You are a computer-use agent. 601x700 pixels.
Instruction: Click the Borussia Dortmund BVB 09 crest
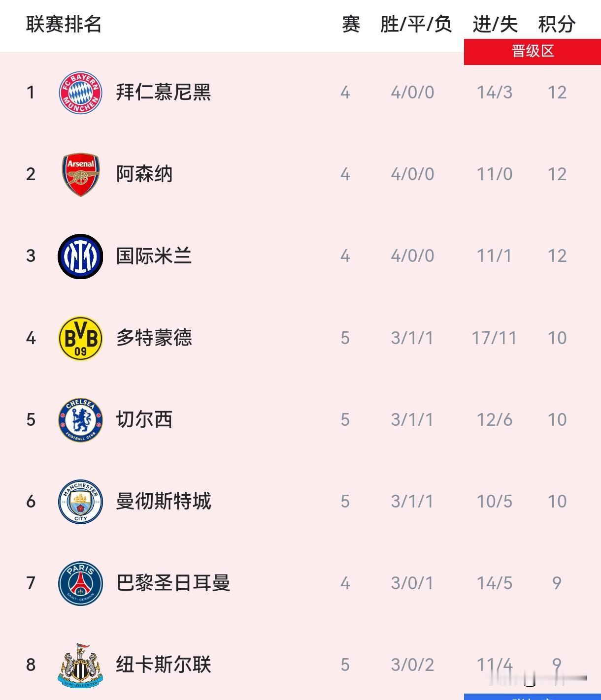click(x=80, y=338)
